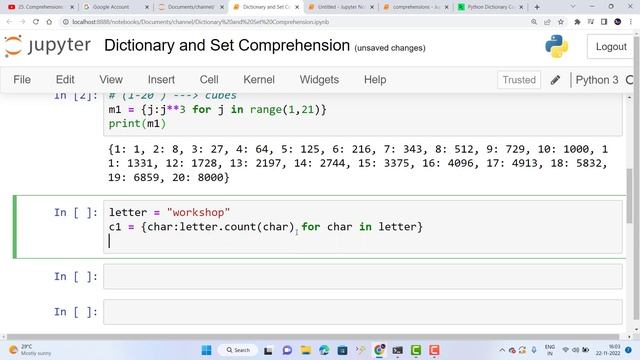Viewport: 640px width, 360px height.
Task: Open the command palette pencil icon
Action: point(555,80)
